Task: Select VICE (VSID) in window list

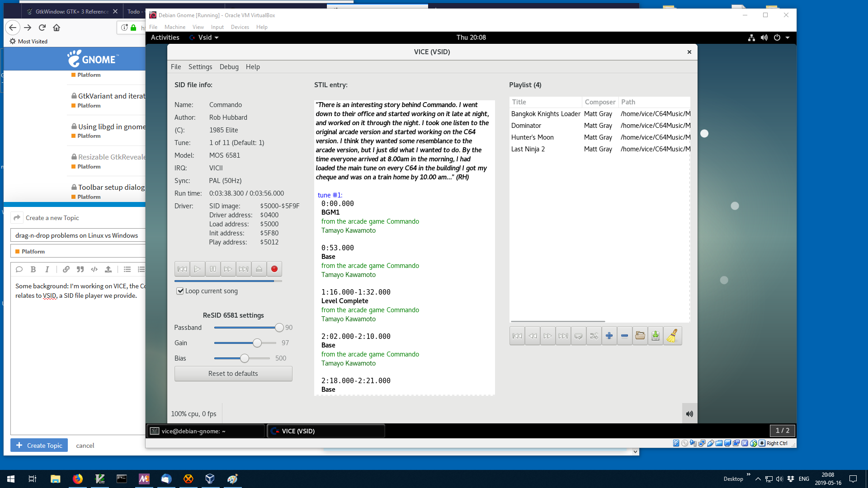Action: point(326,431)
